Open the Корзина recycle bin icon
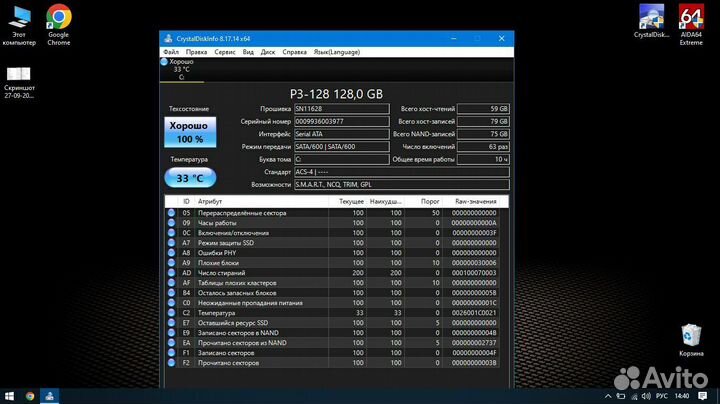The height and width of the screenshot is (404, 720). click(691, 340)
